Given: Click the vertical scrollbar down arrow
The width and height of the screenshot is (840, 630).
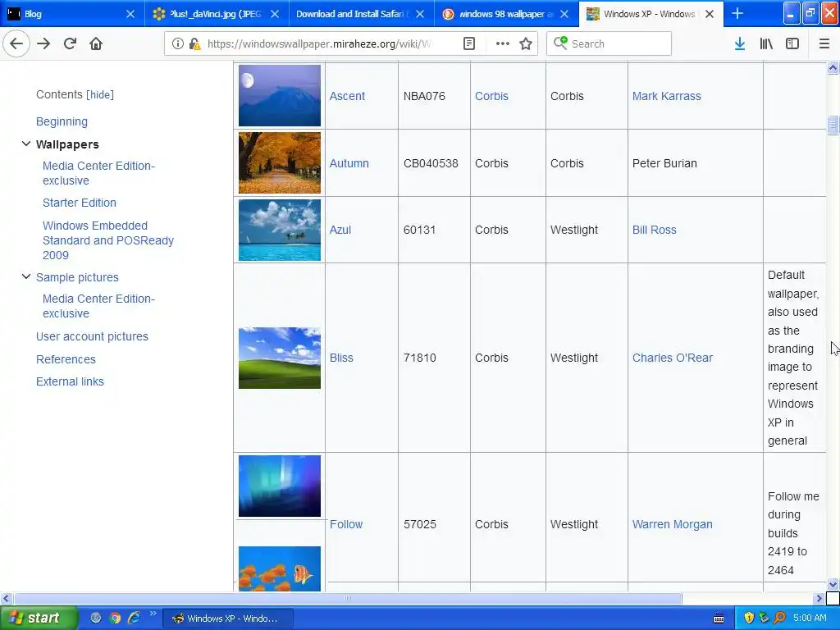Looking at the screenshot, I should (833, 584).
